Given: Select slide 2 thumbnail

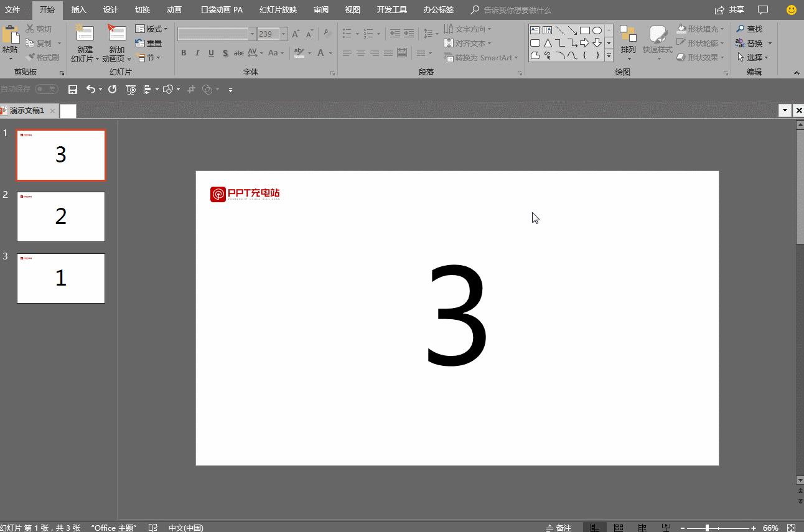Looking at the screenshot, I should point(61,217).
